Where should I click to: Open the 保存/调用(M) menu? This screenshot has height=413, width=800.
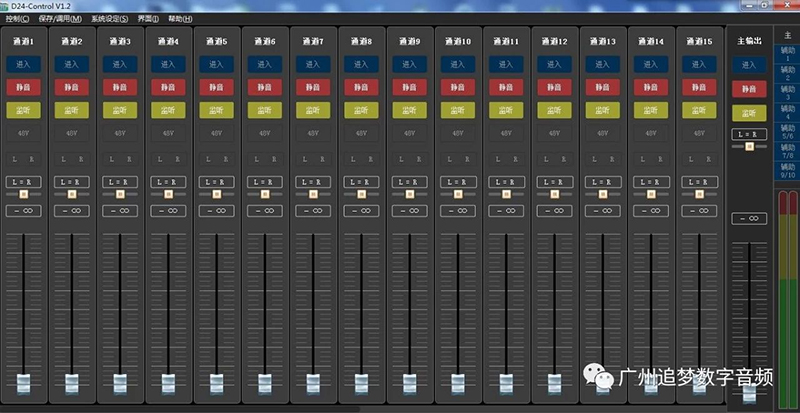click(x=59, y=19)
